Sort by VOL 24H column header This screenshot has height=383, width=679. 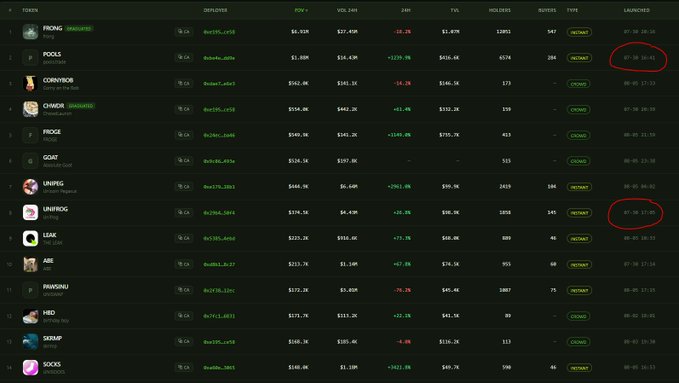347,10
